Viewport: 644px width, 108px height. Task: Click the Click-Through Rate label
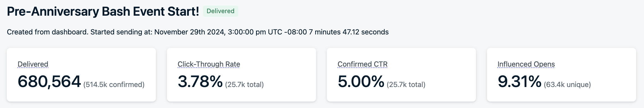point(209,64)
